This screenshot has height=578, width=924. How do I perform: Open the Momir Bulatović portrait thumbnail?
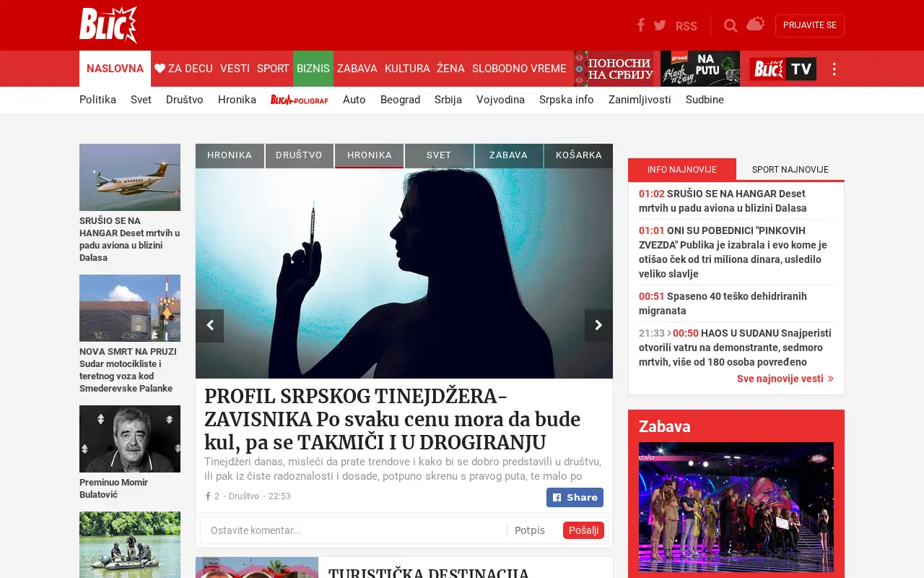(x=130, y=439)
